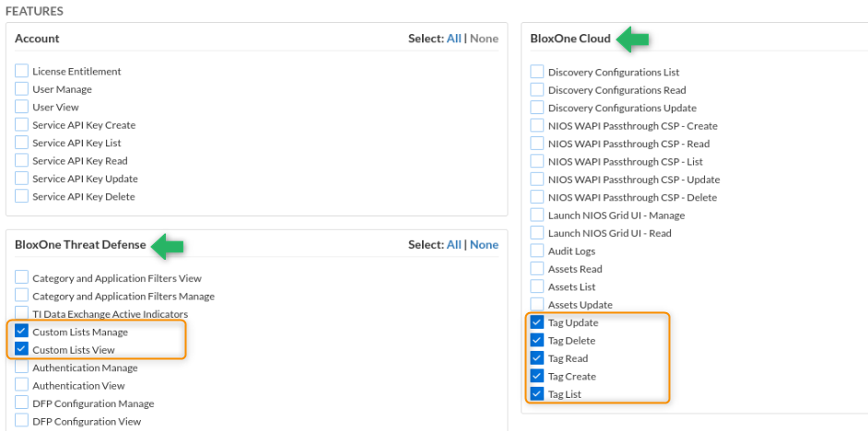The height and width of the screenshot is (431, 868).
Task: Check Discovery Configurations List
Action: pyautogui.click(x=537, y=72)
